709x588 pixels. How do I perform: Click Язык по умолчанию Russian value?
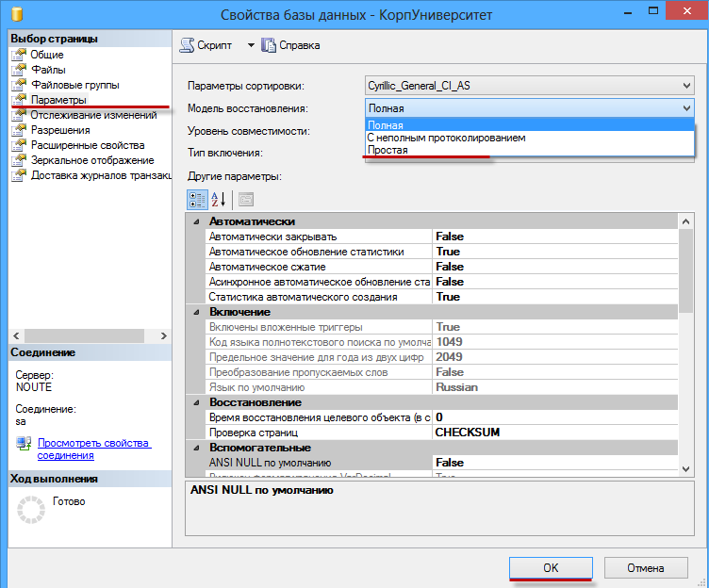(x=554, y=387)
